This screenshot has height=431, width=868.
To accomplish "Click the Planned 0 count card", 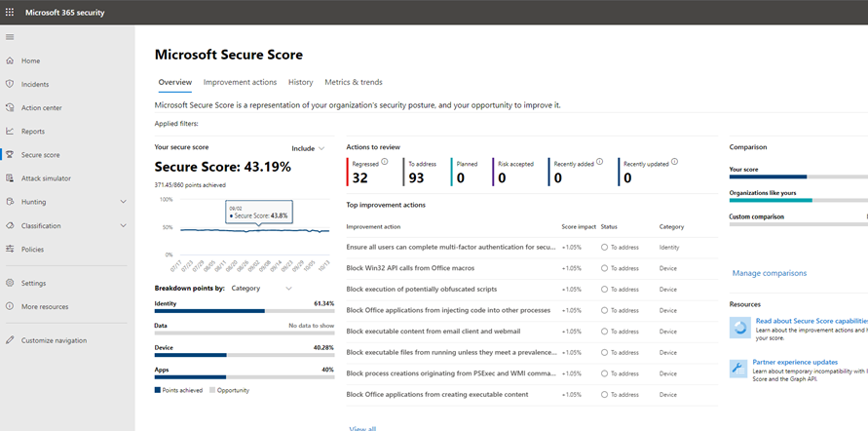I will point(467,172).
